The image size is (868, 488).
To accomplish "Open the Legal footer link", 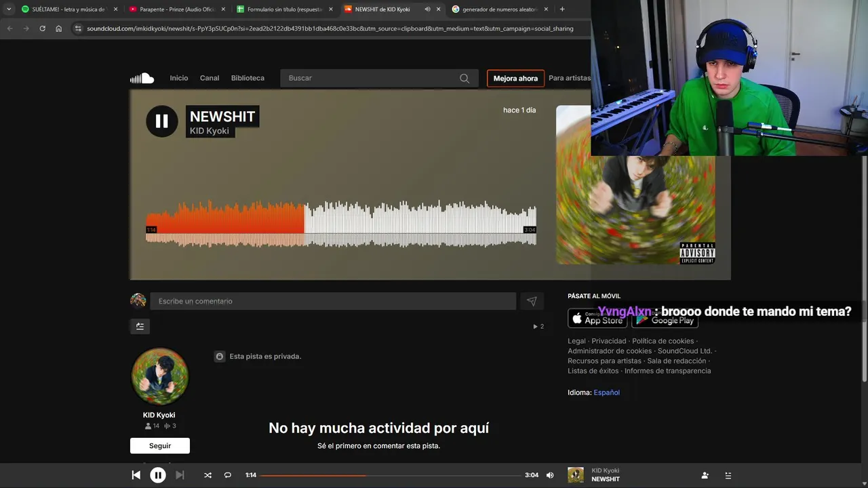I will point(576,341).
